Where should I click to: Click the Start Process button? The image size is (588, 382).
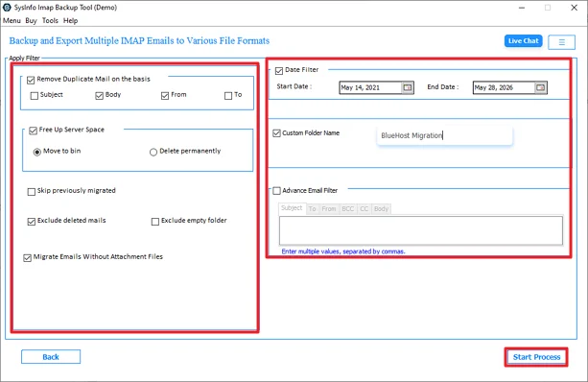[536, 357]
